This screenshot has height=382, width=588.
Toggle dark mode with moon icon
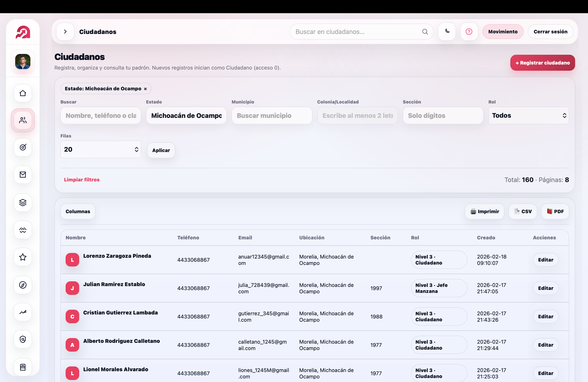click(x=447, y=32)
